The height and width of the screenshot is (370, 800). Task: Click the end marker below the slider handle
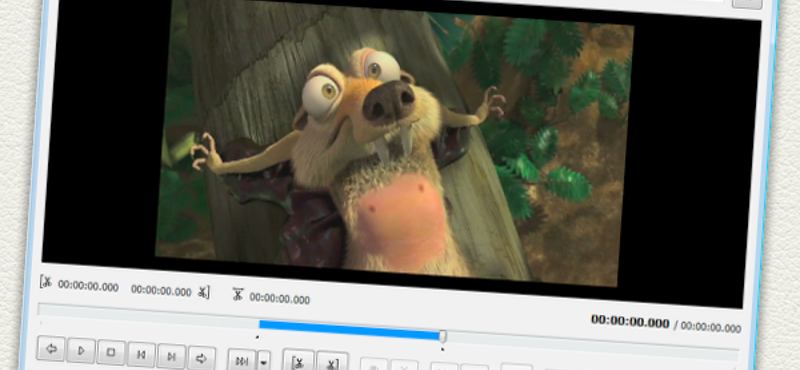[x=442, y=350]
